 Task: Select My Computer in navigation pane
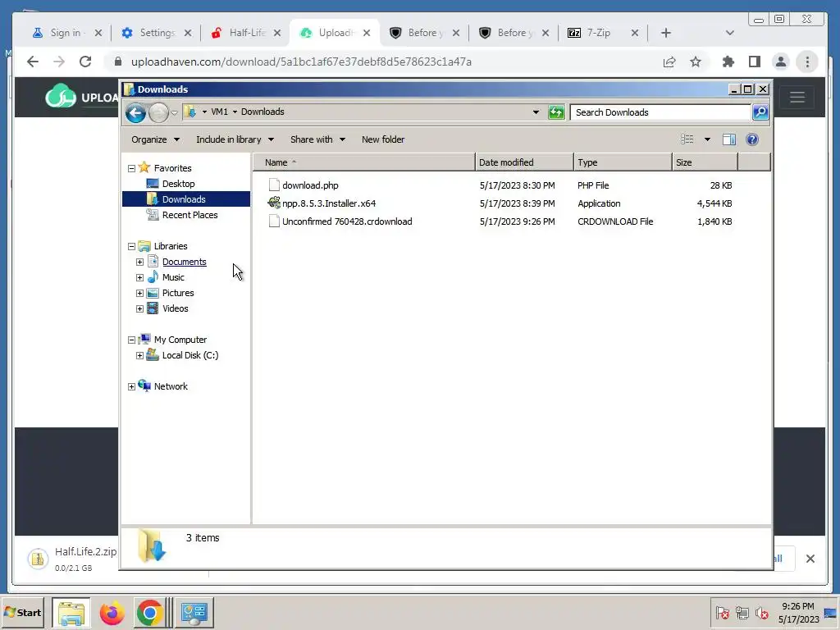tap(180, 340)
